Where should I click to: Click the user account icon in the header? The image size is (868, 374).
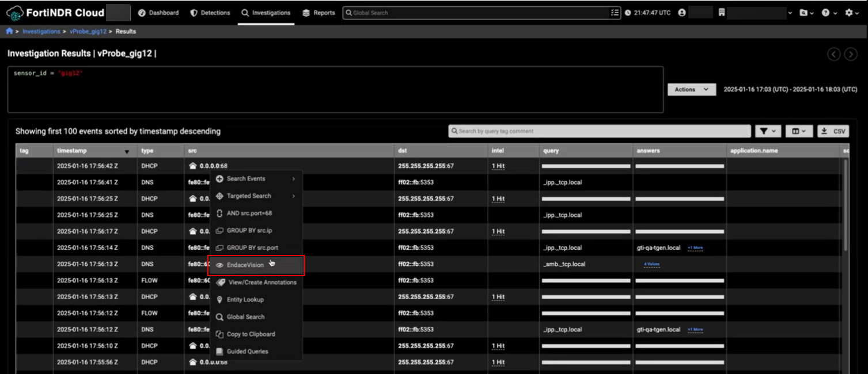(681, 12)
